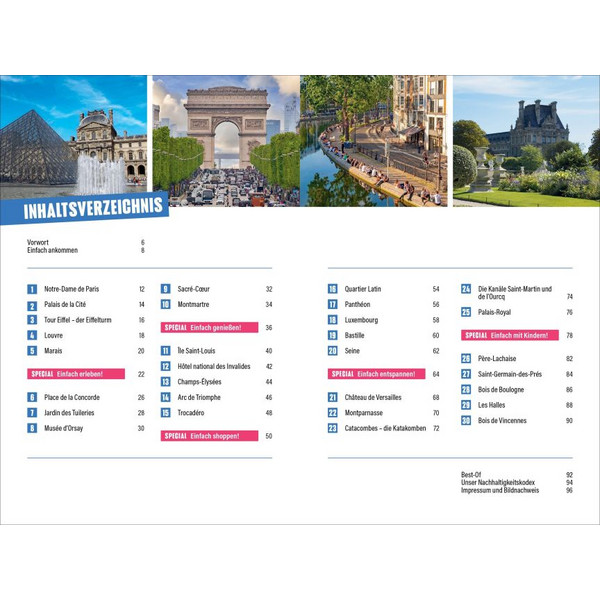
Task: Click the Quartier Latin title
Action: click(x=363, y=289)
